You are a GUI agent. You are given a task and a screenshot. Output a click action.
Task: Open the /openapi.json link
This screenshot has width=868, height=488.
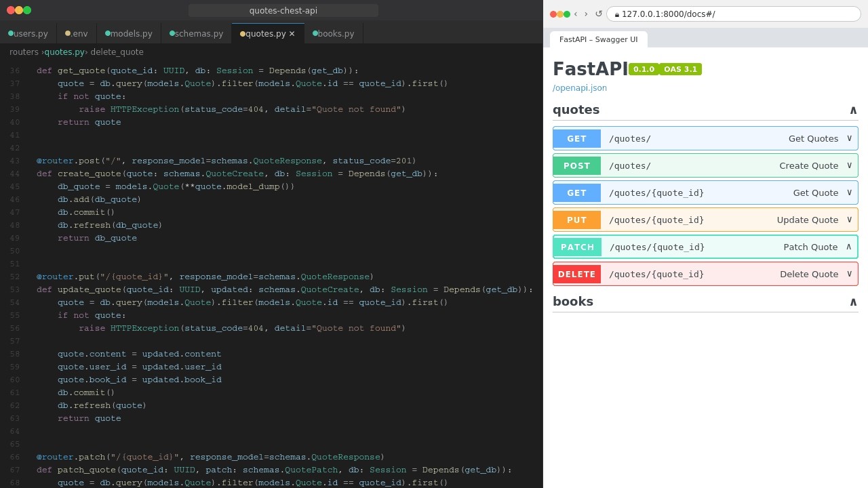click(x=580, y=88)
